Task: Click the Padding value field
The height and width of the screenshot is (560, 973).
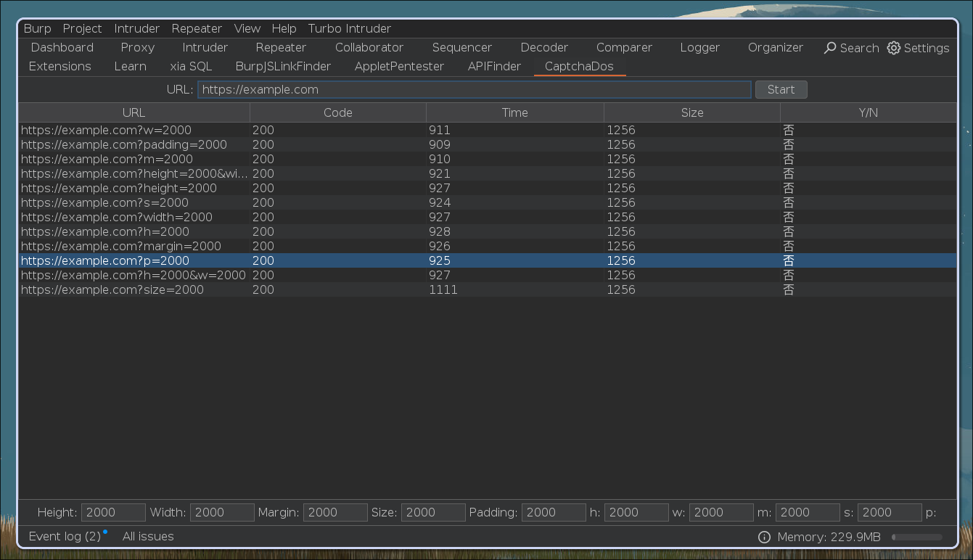Action: 554,512
